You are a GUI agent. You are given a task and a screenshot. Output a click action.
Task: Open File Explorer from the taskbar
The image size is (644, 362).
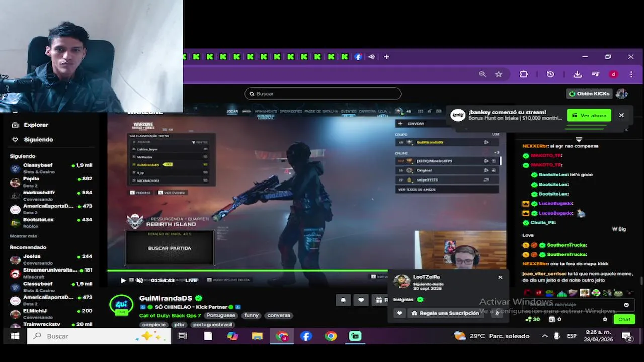pos(257,336)
